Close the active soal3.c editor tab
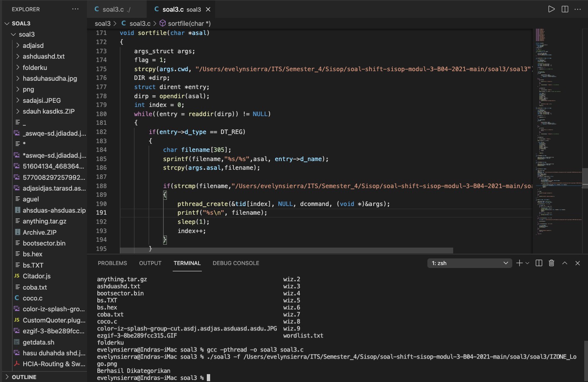This screenshot has width=588, height=382. (208, 9)
